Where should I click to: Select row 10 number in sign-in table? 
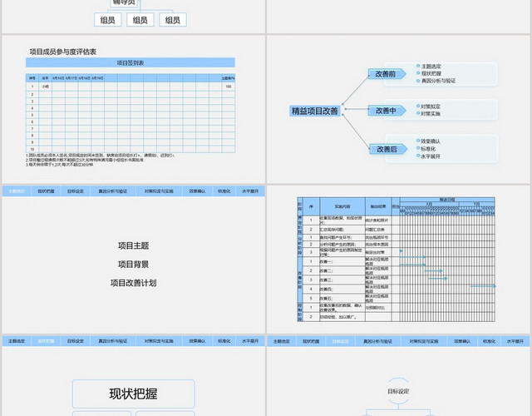point(32,149)
